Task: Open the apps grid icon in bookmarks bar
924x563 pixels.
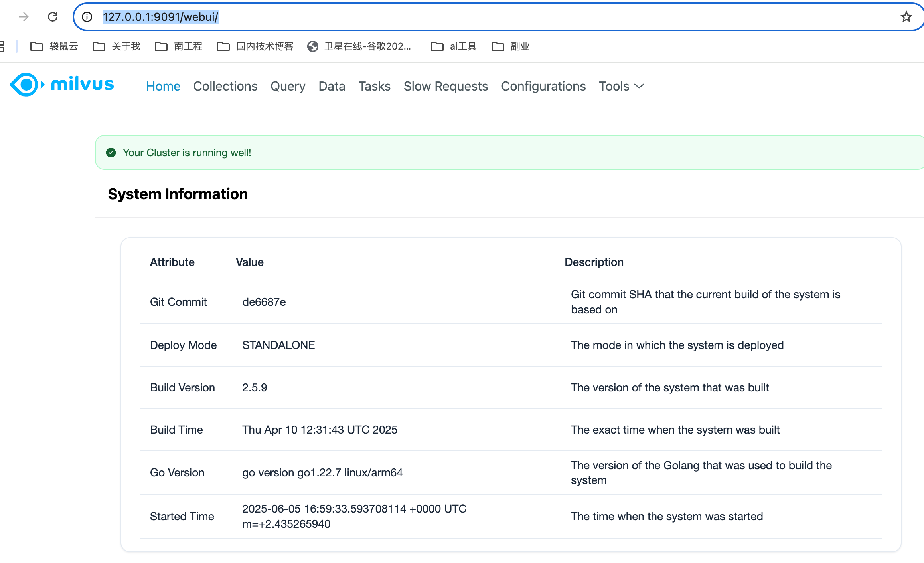Action: 2,46
